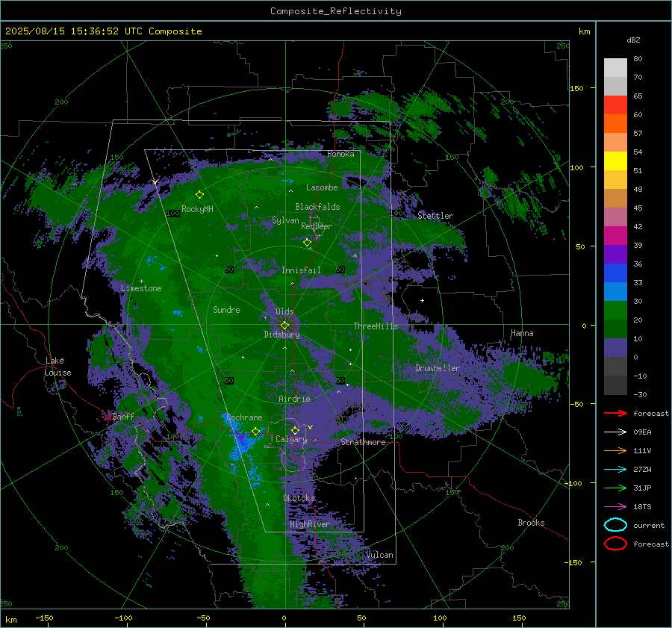Click the Innisfail town label
The width and height of the screenshot is (672, 628).
tap(301, 270)
